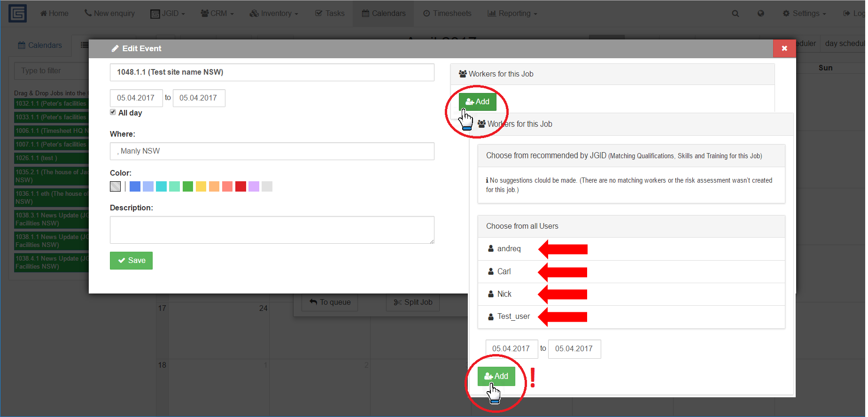Go to Home page

click(54, 14)
